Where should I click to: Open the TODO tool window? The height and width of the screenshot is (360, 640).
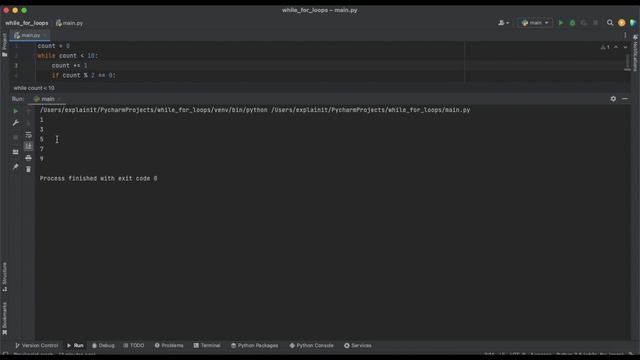coord(134,345)
